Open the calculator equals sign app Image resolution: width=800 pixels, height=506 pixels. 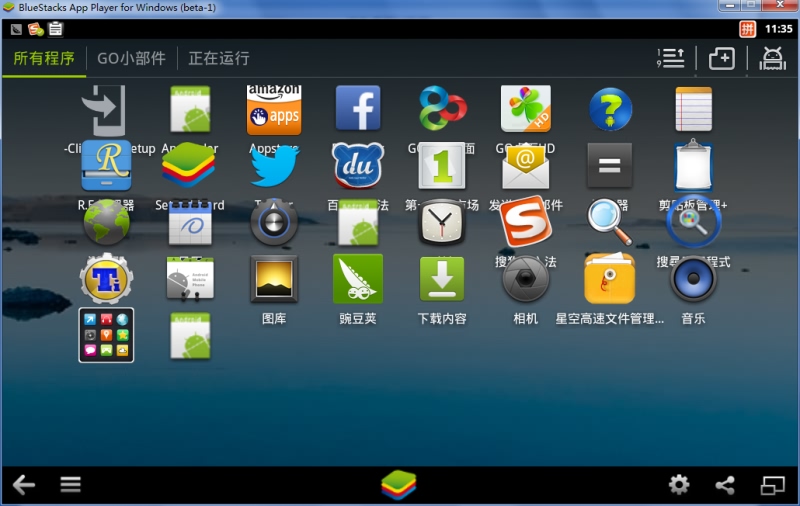coord(610,165)
